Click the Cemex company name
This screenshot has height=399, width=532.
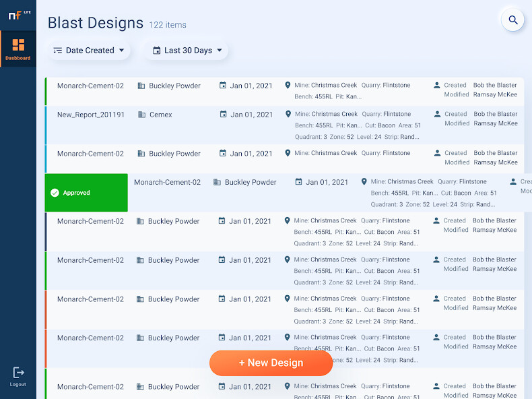(x=160, y=115)
